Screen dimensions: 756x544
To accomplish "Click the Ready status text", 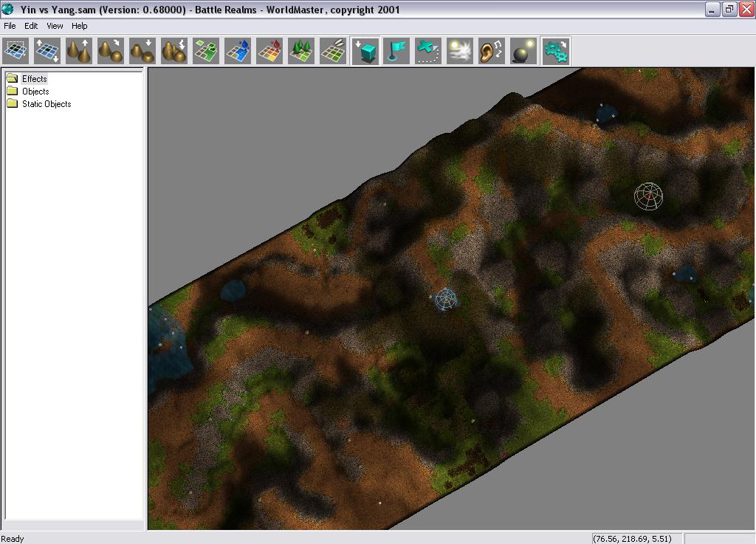I will click(x=13, y=539).
